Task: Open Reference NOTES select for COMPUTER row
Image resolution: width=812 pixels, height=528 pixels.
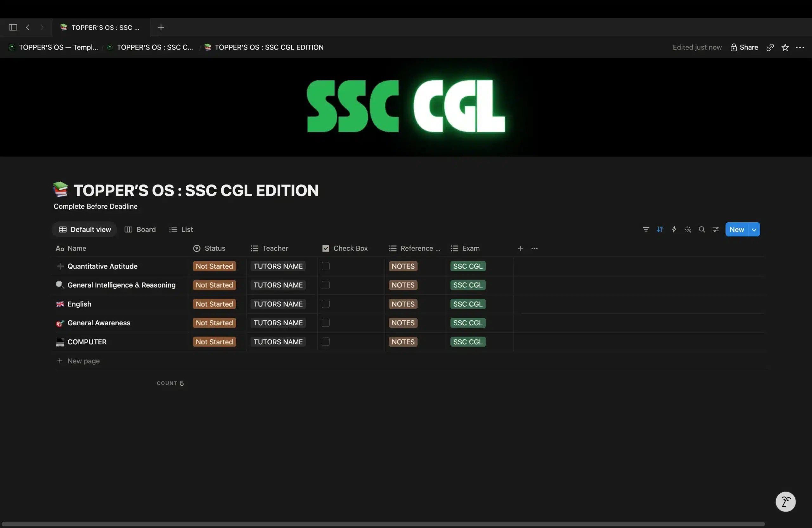Action: 403,342
